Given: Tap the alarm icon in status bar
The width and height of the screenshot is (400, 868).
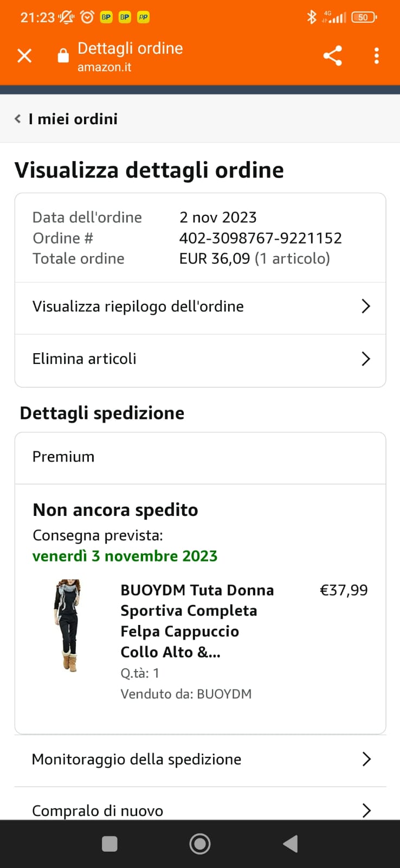Looking at the screenshot, I should point(87,17).
